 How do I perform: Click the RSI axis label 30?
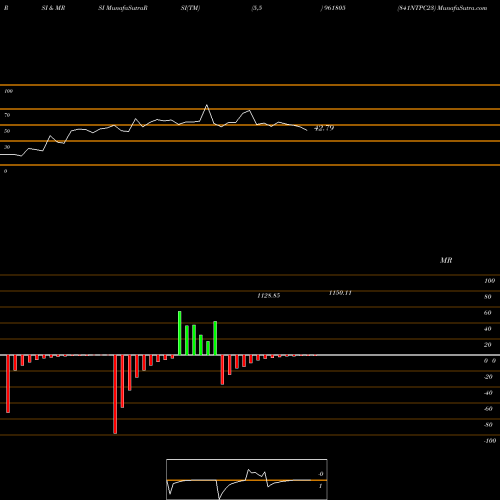(x=7, y=147)
